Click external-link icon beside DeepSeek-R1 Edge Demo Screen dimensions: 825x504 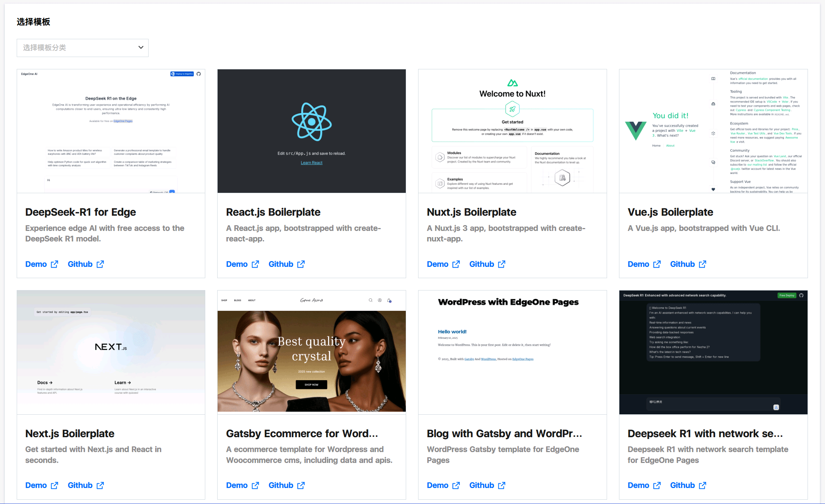tap(54, 264)
